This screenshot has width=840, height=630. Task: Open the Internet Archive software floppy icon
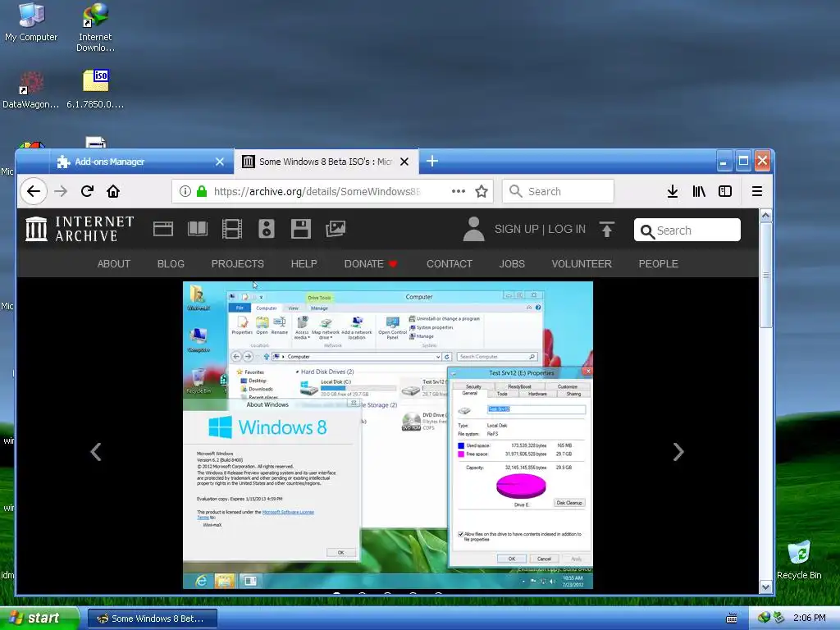click(300, 230)
